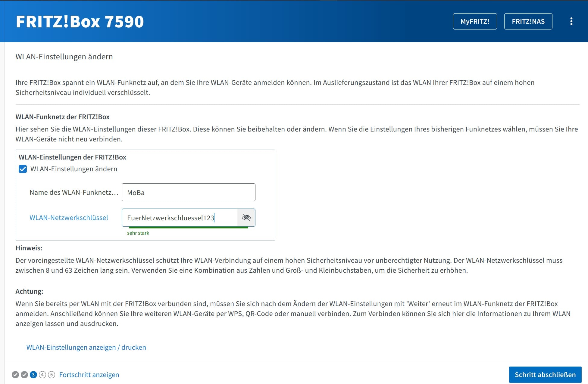588x384 pixels.
Task: Click the current step 3 indicator
Action: click(x=33, y=375)
